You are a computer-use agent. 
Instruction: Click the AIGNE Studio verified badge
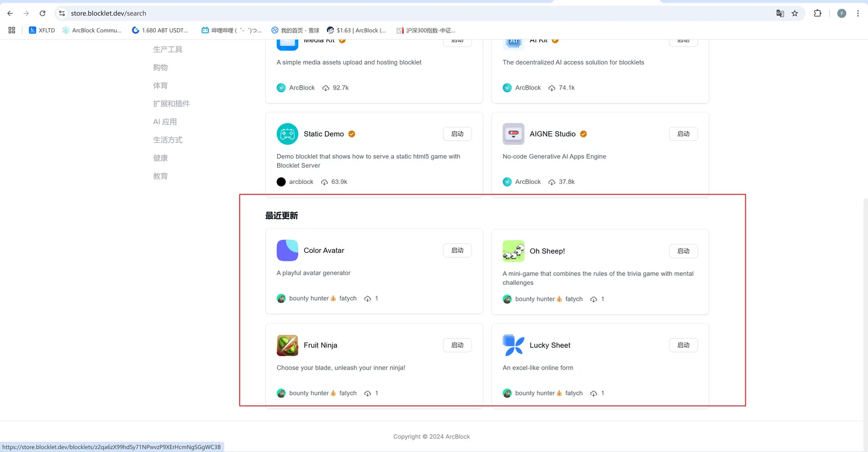[x=583, y=134]
